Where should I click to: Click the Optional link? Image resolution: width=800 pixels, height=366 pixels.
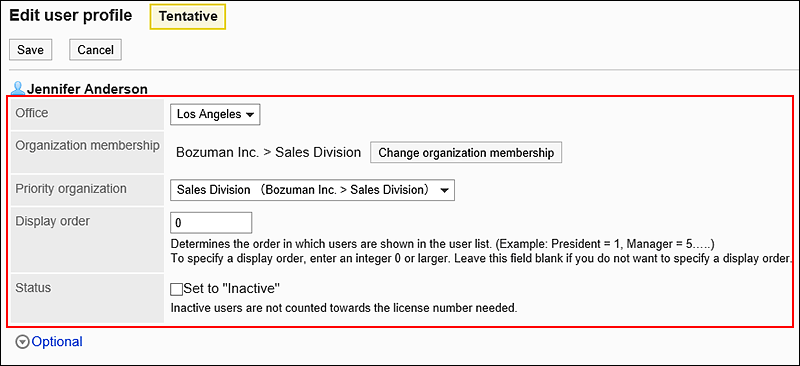coord(57,341)
